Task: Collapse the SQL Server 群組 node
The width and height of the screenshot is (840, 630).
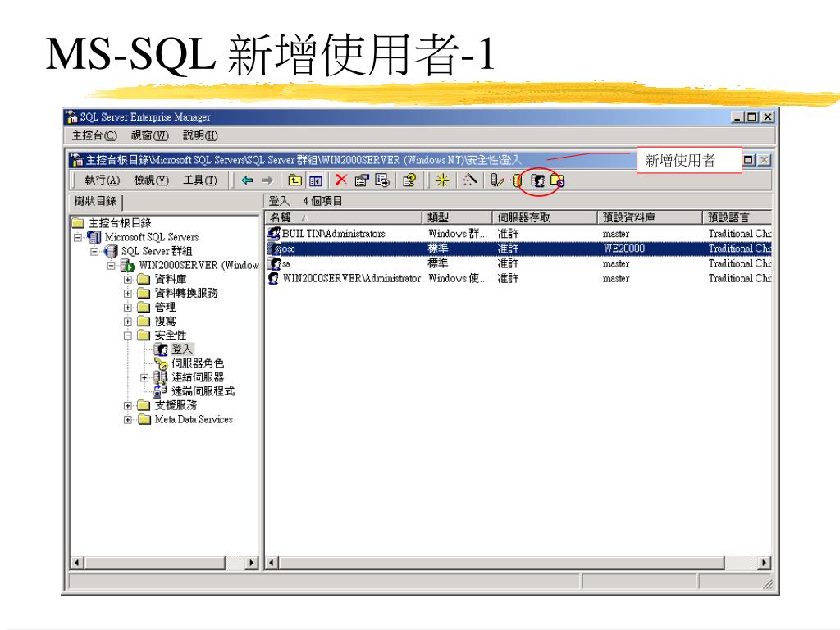Action: pos(95,251)
